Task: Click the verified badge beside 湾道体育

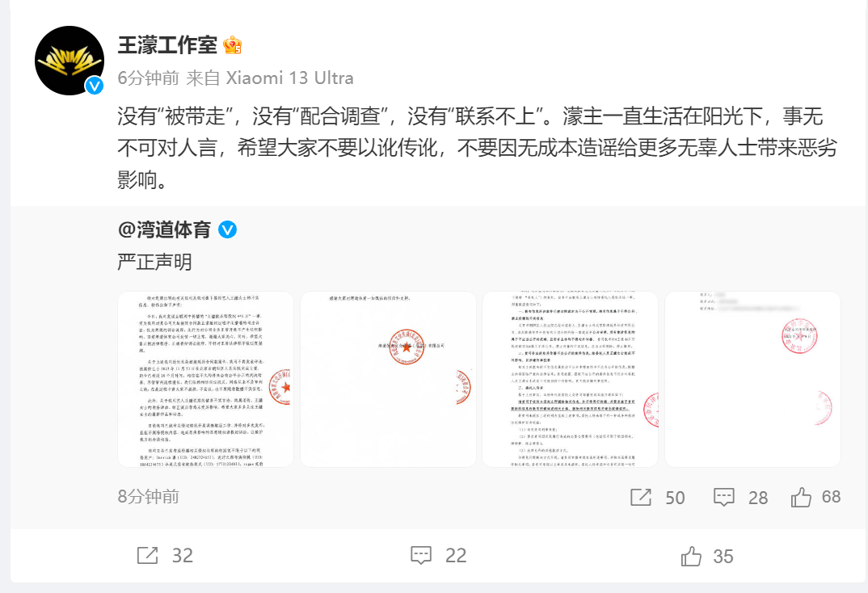Action: click(228, 229)
